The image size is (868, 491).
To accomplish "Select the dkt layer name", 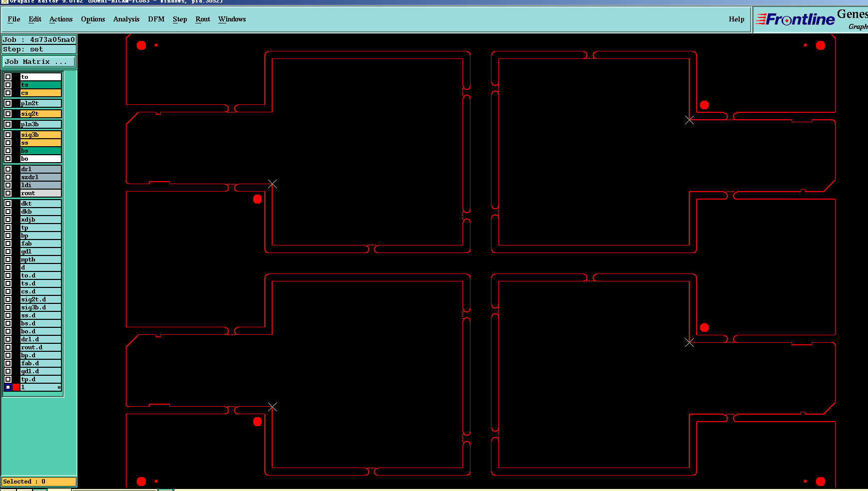I will click(x=40, y=204).
